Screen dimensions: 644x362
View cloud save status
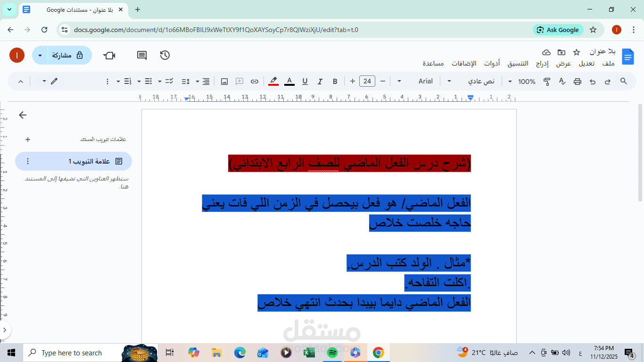click(546, 52)
